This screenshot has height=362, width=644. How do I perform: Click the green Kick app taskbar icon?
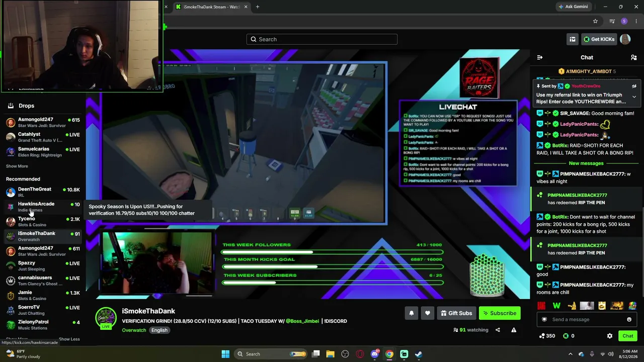(x=404, y=354)
